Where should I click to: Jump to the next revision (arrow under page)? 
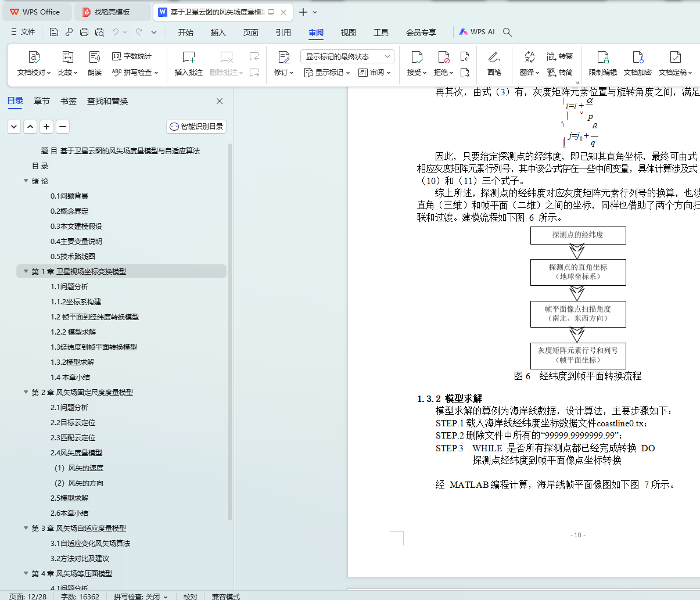[465, 73]
